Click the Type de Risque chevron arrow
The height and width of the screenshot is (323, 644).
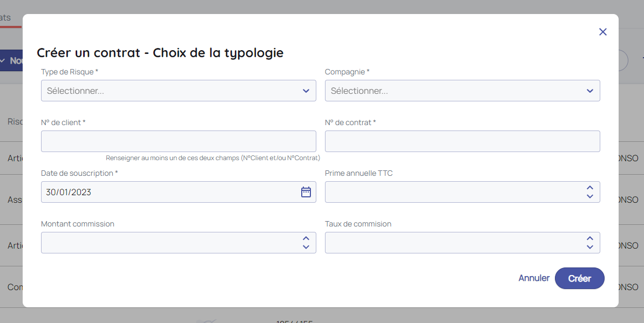pos(306,91)
